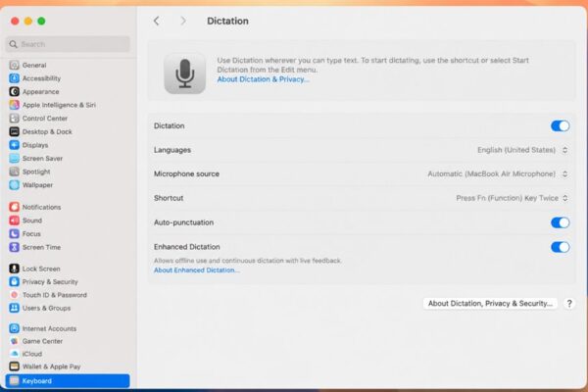Open Touch ID & Password fingerprint icon
588x392 pixels.
coord(15,295)
